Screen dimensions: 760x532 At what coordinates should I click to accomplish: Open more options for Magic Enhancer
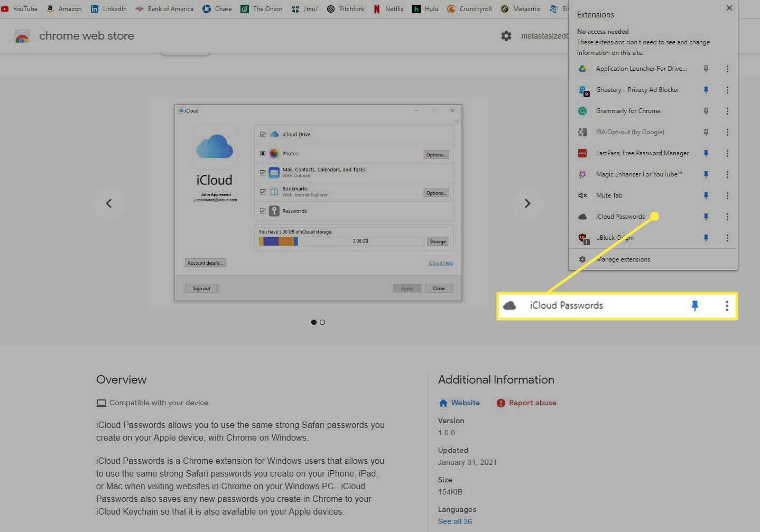click(727, 174)
